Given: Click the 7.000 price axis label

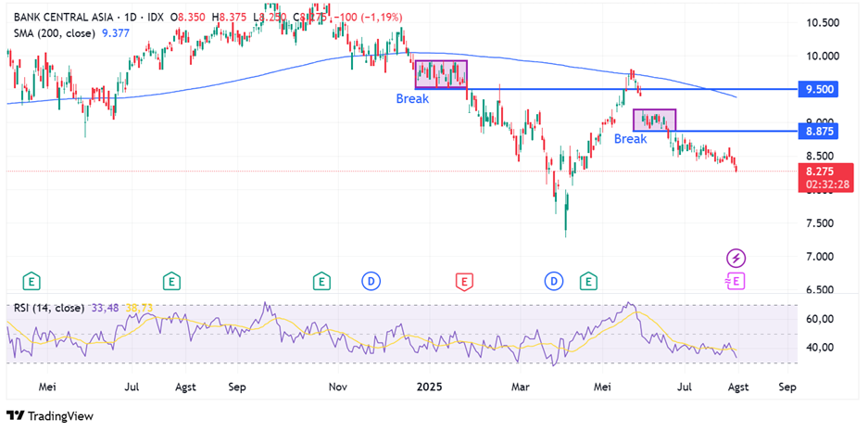Looking at the screenshot, I should (x=822, y=257).
